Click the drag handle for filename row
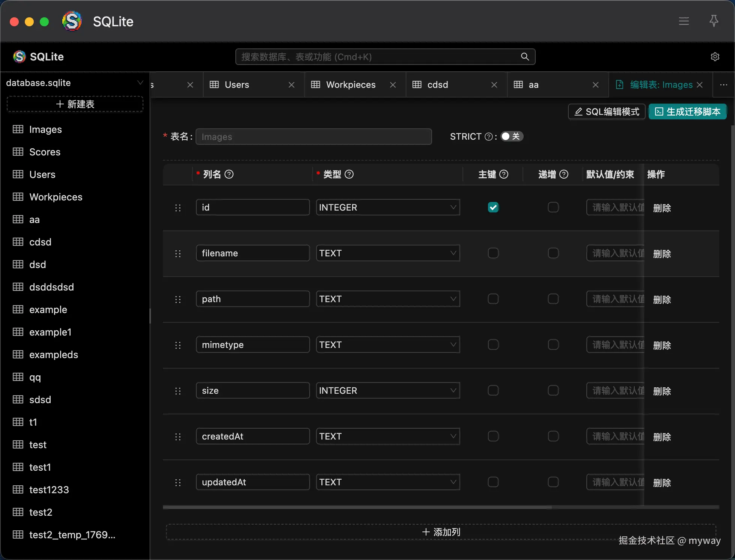 pyautogui.click(x=178, y=254)
